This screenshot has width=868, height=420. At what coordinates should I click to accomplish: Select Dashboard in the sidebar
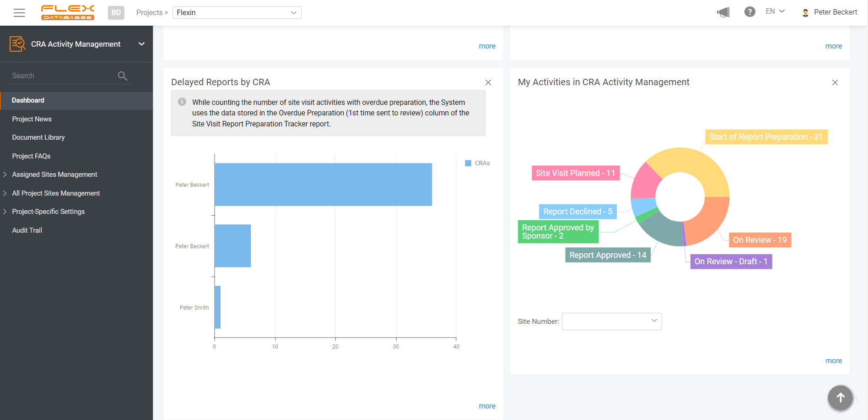(28, 100)
